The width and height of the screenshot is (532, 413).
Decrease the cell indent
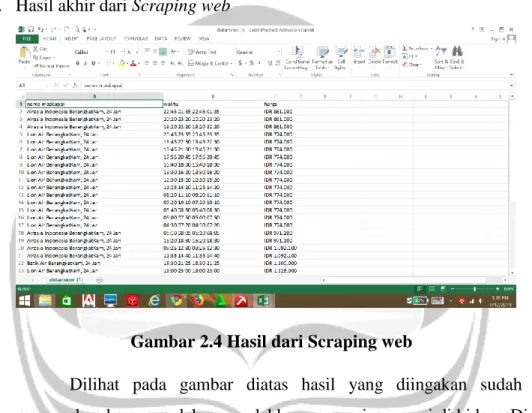[173, 63]
